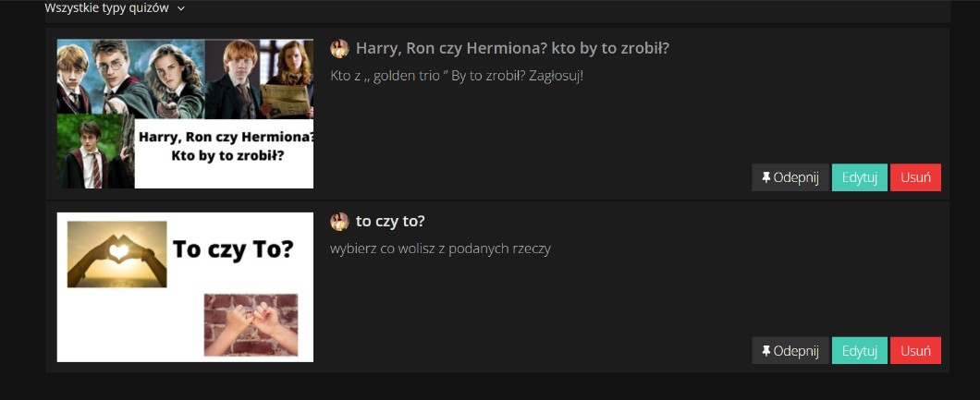Click the pin icon on the 'to czy to?' Odepnij button
Viewport: 980px width, 400px height.
766,351
